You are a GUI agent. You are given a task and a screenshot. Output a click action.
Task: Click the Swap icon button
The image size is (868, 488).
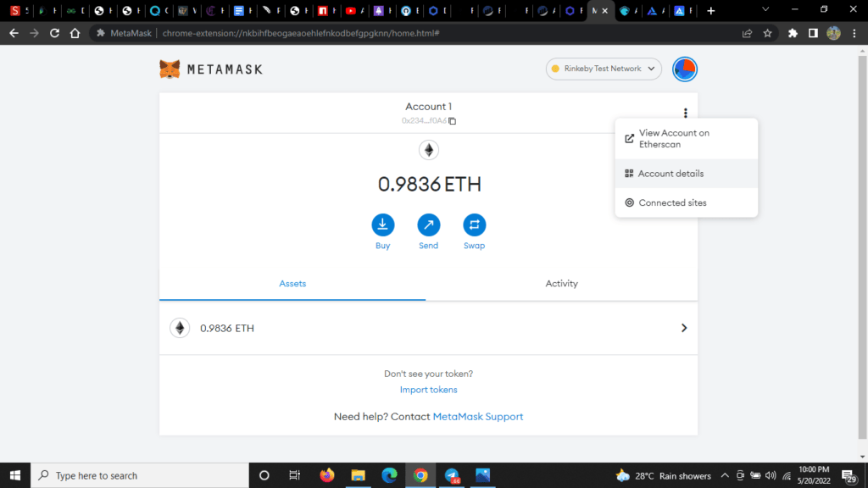coord(475,225)
